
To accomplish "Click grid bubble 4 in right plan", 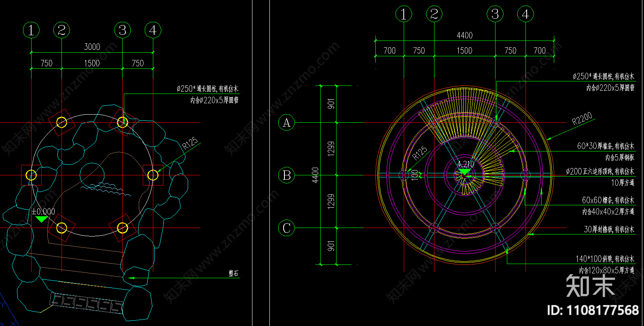I will (525, 14).
